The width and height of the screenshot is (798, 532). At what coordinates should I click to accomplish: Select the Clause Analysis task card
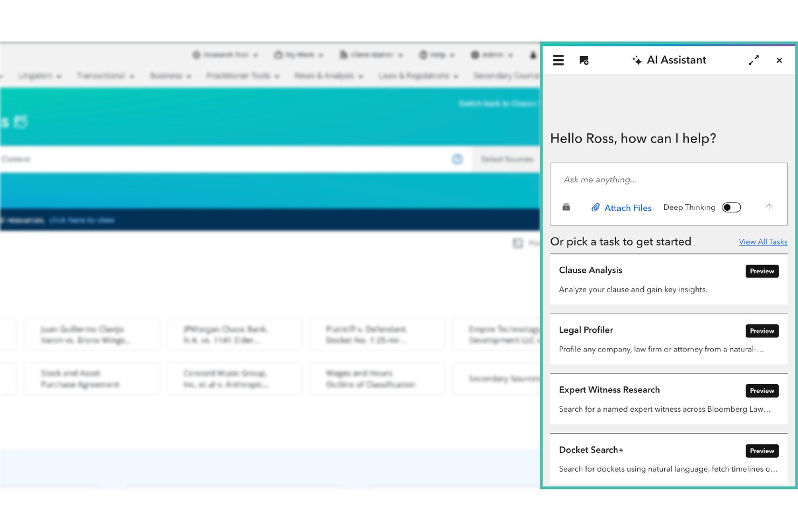669,279
